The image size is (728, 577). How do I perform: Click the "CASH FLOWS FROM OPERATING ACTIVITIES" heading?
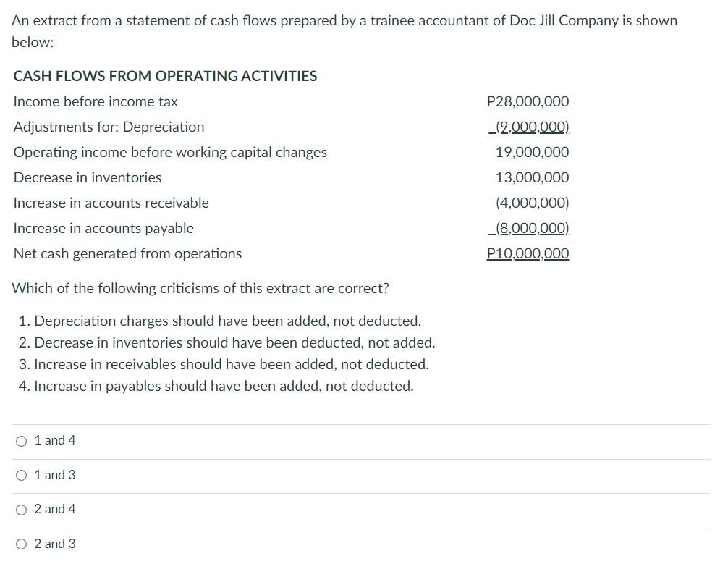click(164, 76)
